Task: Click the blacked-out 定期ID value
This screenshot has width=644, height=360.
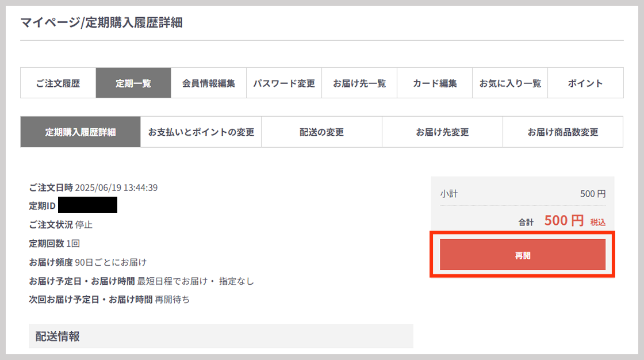Action: 87,205
